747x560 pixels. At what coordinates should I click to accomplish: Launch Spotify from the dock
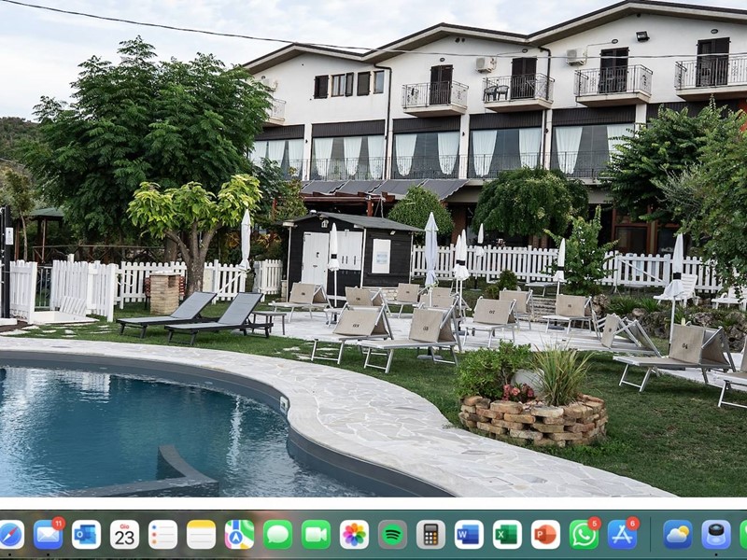pos(392,535)
